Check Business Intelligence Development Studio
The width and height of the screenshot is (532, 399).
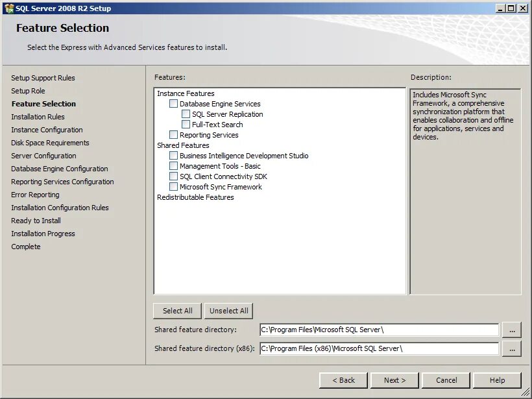(173, 156)
